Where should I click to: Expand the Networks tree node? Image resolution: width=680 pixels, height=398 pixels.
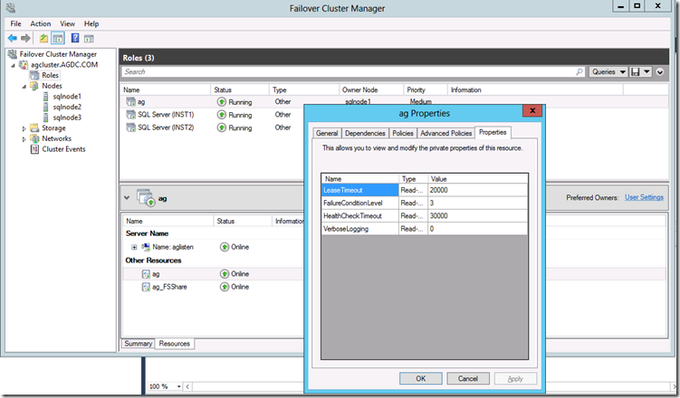pyautogui.click(x=24, y=139)
